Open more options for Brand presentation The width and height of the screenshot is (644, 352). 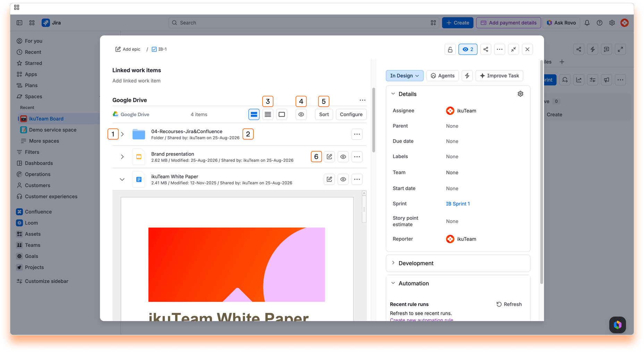click(x=357, y=157)
